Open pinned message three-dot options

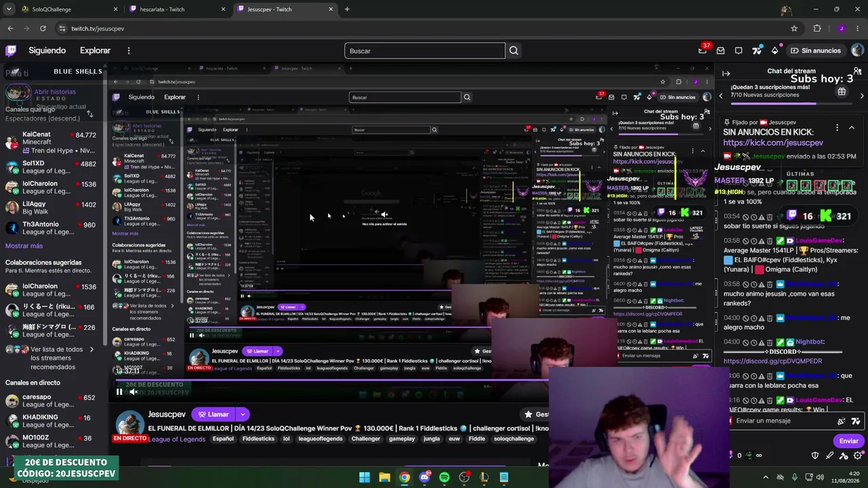tap(837, 127)
